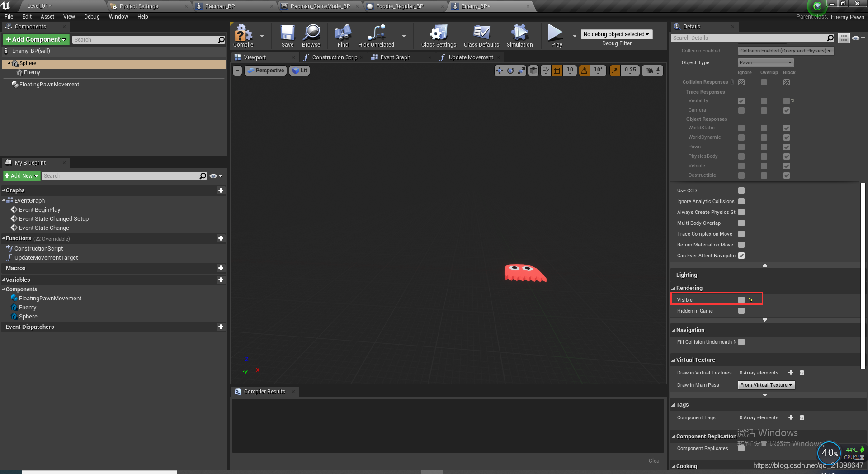Open the Lit view mode button
Screen dimensions: 868x474
click(x=300, y=71)
